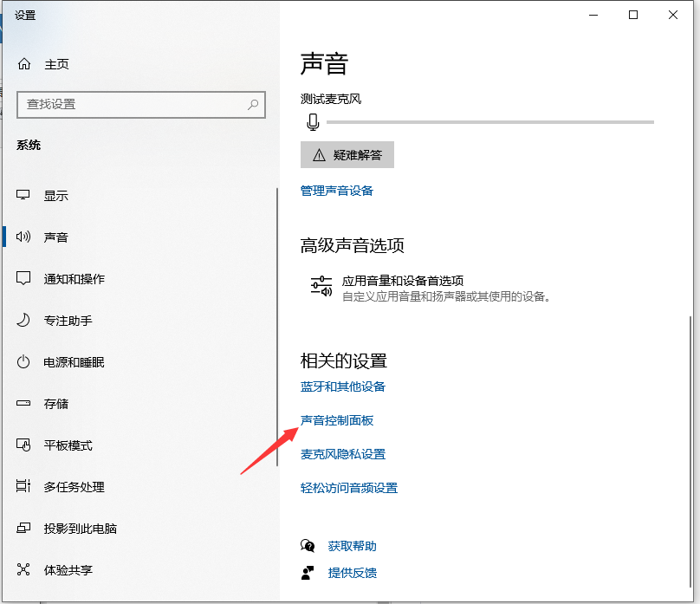Click the 声音 speaker icon
Image resolution: width=700 pixels, height=604 pixels.
pyautogui.click(x=23, y=237)
